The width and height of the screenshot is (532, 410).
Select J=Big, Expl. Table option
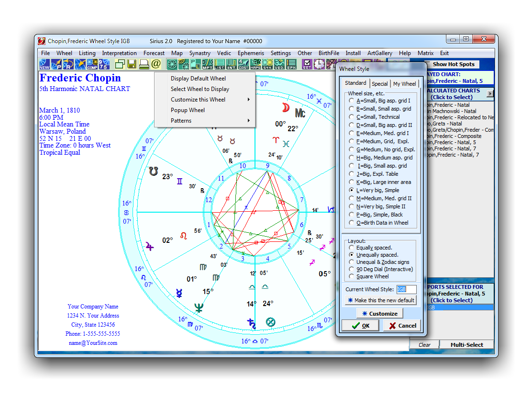[374, 174]
